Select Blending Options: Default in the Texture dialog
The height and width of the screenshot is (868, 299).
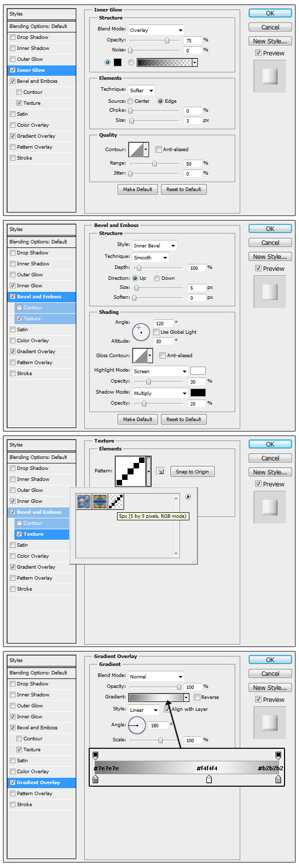click(38, 457)
